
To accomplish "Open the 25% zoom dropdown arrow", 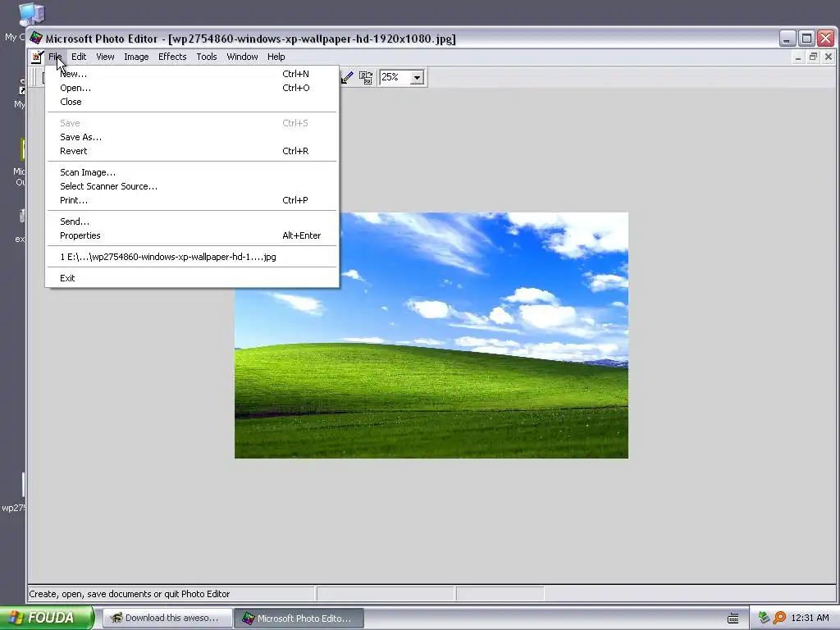I will pyautogui.click(x=417, y=78).
